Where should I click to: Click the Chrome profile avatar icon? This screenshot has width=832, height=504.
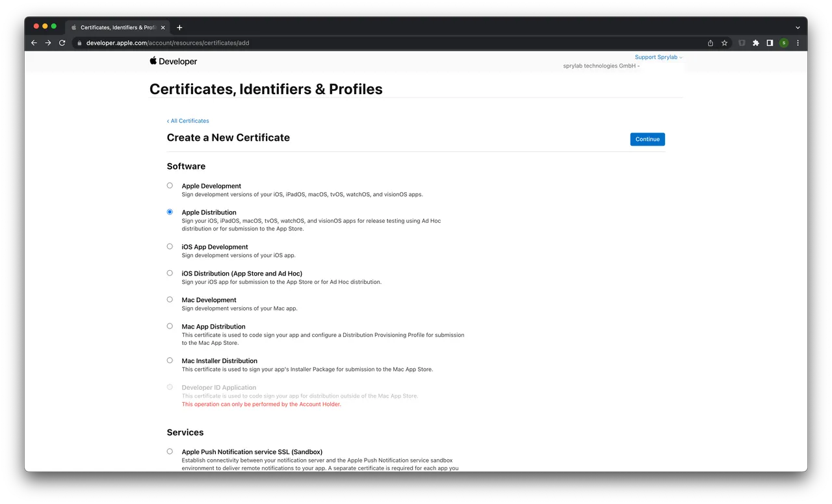[784, 42]
